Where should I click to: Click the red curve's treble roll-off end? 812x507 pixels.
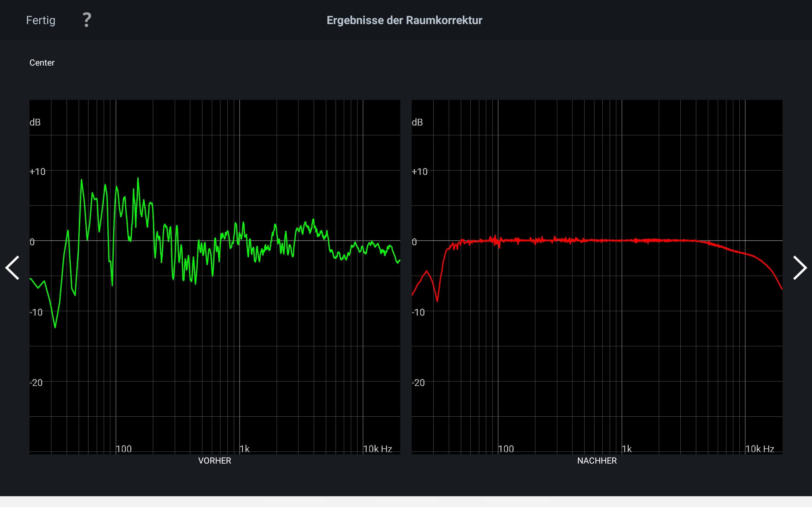(x=781, y=288)
